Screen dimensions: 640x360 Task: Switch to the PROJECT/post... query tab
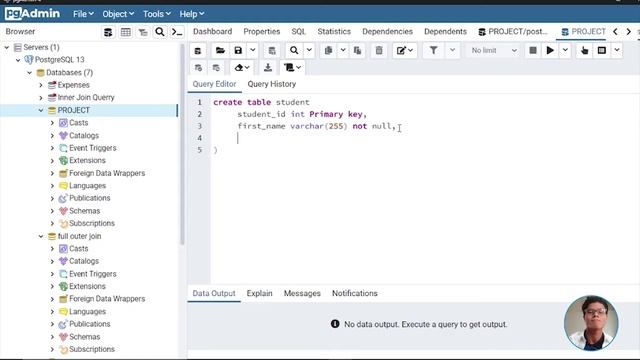(x=513, y=31)
